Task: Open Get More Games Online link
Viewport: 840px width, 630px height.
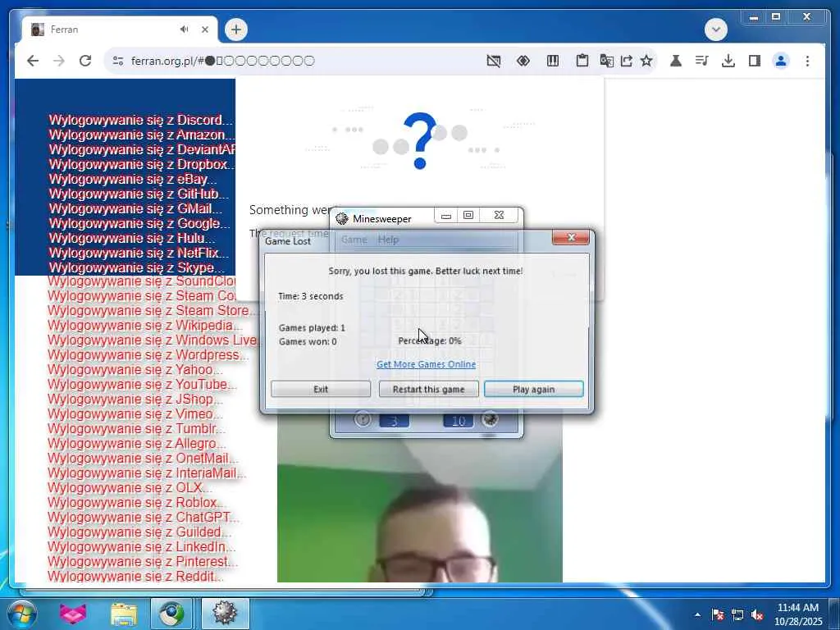Action: pyautogui.click(x=426, y=364)
